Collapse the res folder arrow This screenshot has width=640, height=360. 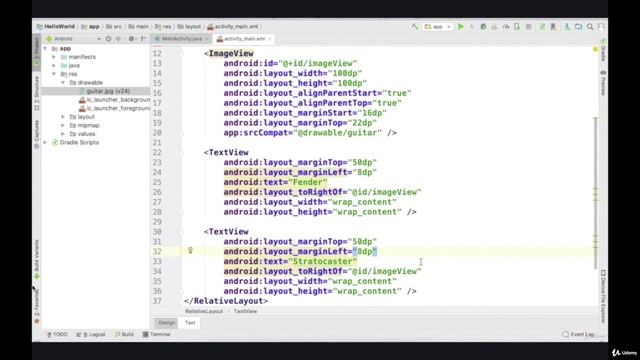[54, 74]
